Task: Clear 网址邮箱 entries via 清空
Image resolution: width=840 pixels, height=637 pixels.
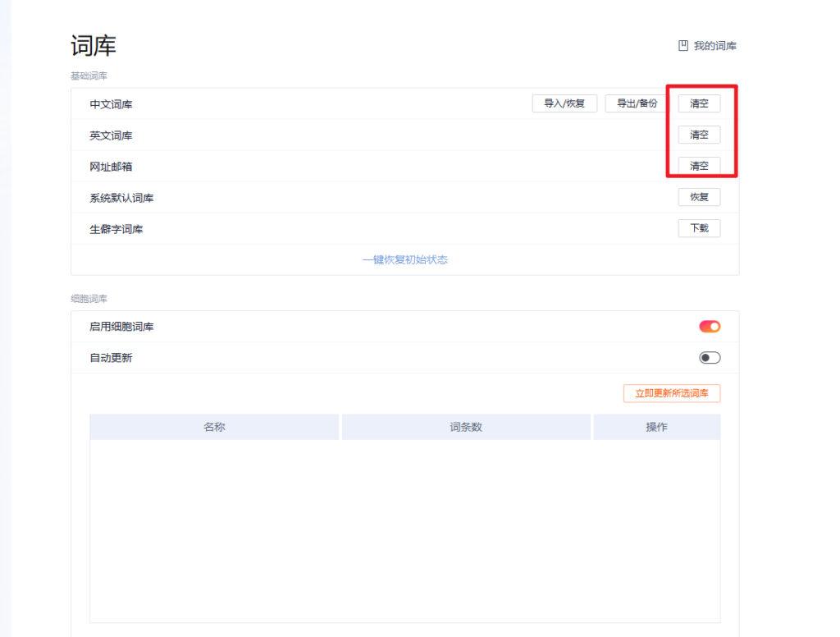Action: (699, 166)
